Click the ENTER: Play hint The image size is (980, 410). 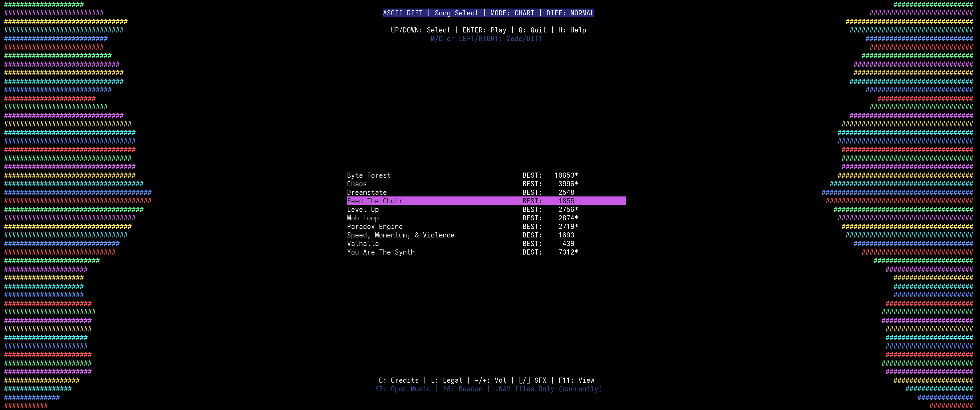click(484, 30)
